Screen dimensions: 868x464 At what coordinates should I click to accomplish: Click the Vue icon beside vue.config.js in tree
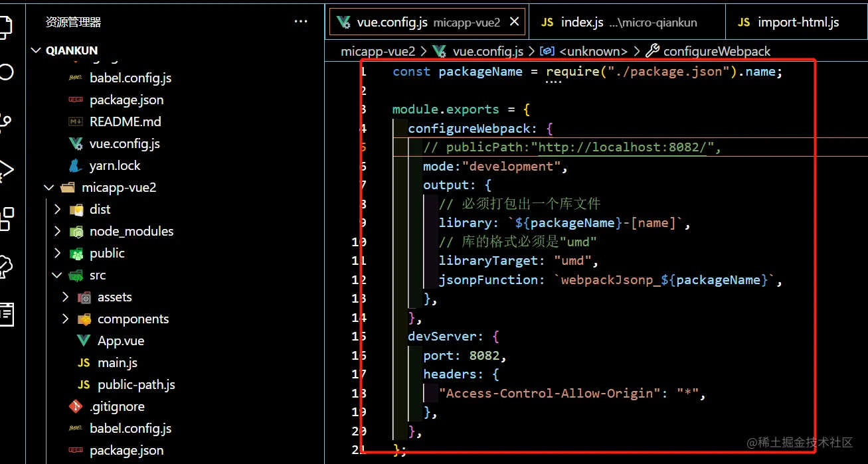76,143
